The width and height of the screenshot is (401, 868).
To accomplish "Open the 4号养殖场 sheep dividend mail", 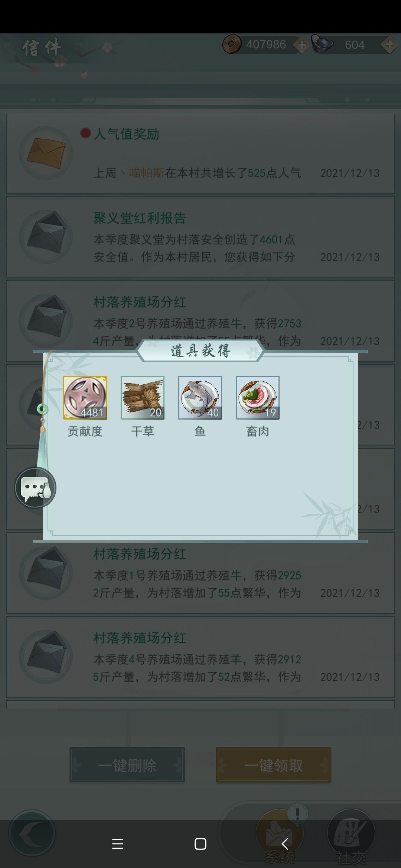I will pos(200,657).
